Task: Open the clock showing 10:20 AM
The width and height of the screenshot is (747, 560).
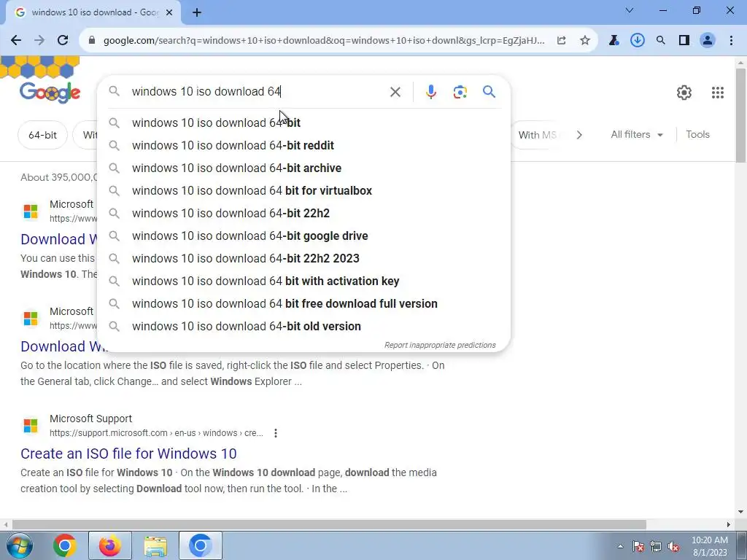Action: point(709,546)
